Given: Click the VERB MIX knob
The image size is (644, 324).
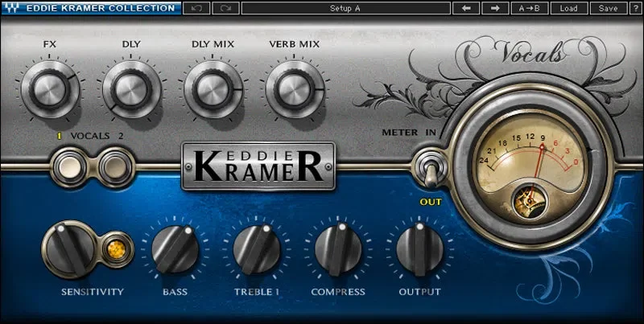Looking at the screenshot, I should [295, 89].
